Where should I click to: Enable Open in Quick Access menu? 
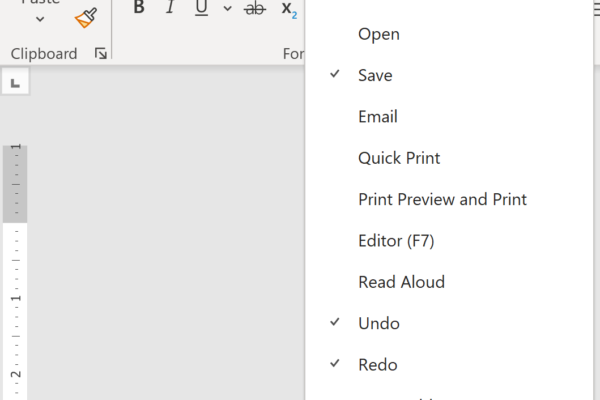coord(449,34)
